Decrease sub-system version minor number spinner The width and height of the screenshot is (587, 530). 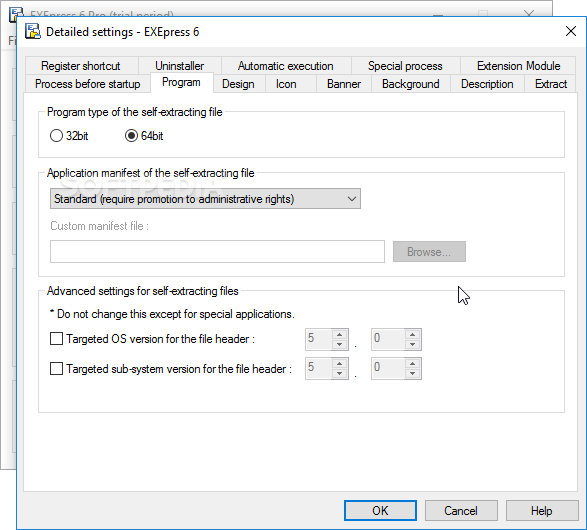point(413,373)
